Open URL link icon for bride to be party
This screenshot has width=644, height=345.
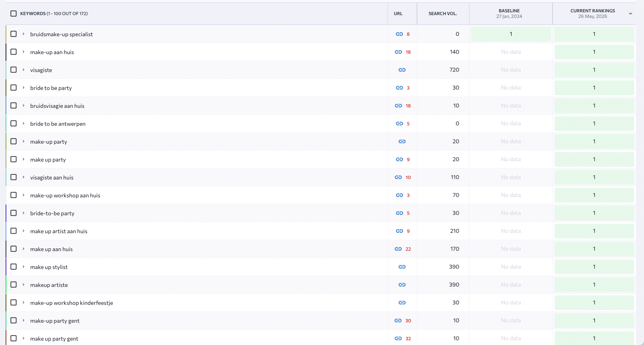pyautogui.click(x=399, y=88)
